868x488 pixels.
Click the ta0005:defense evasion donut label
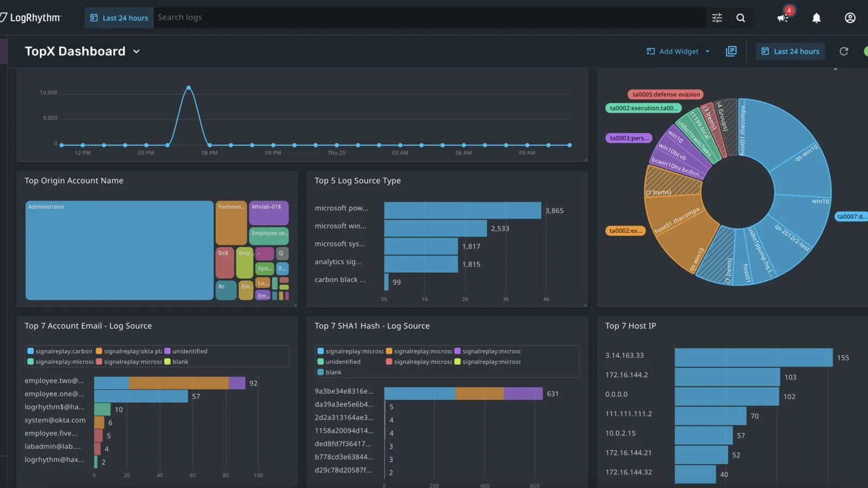666,94
